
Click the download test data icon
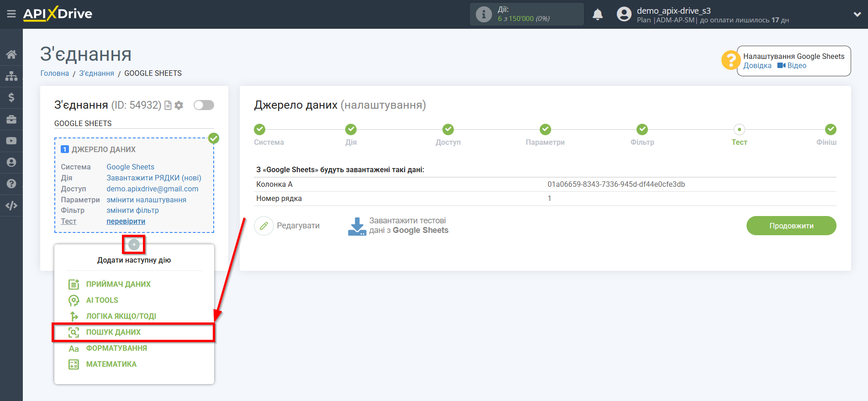pyautogui.click(x=357, y=226)
